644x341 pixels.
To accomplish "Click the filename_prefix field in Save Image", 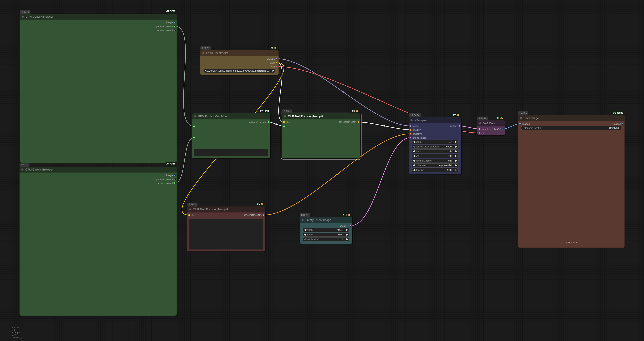I will [x=571, y=128].
